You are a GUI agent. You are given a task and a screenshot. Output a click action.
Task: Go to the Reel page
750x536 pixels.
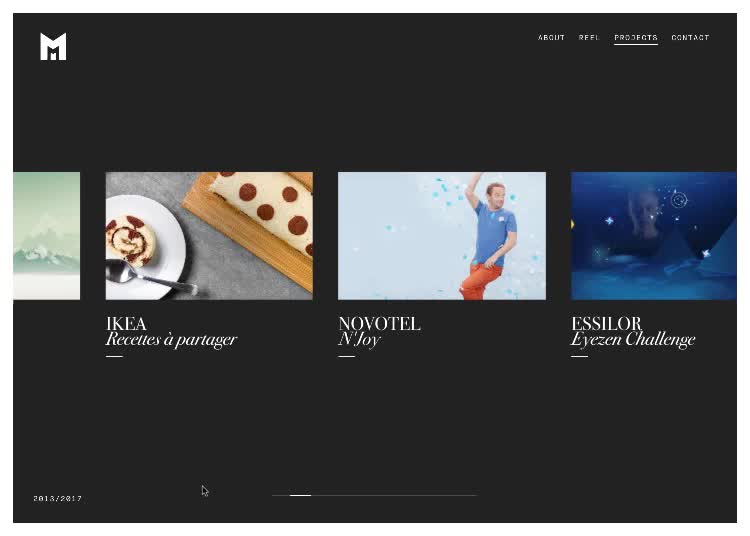(589, 37)
